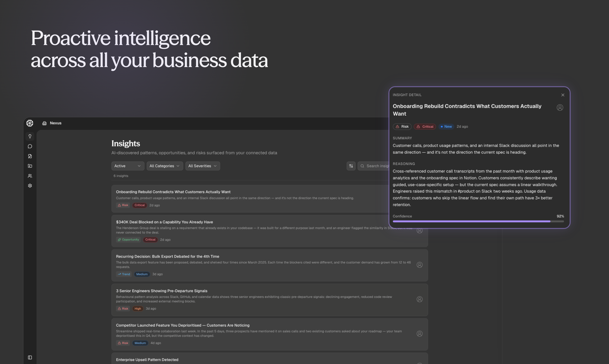609x364 pixels.
Task: Open the settings gear sidebar icon
Action: [x=30, y=186]
